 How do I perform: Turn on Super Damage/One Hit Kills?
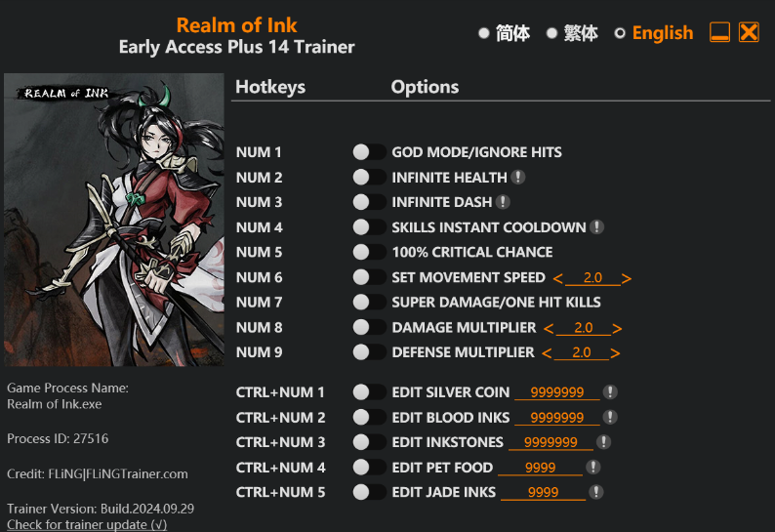click(369, 303)
